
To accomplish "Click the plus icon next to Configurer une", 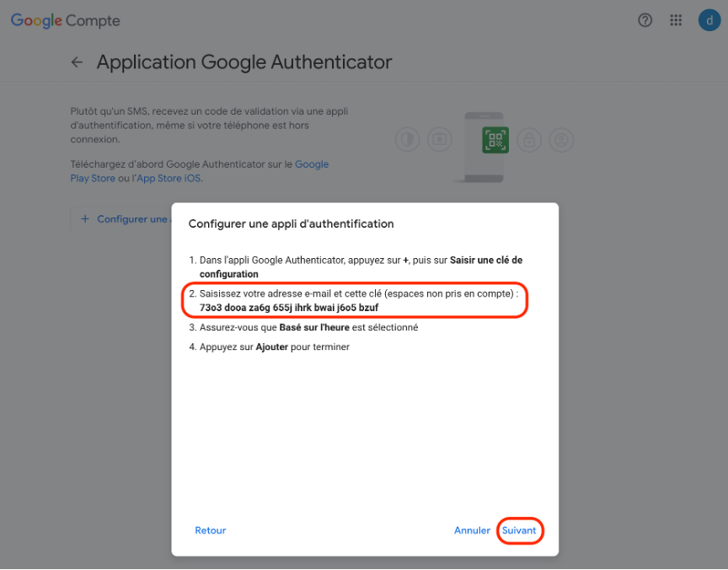I will coord(85,218).
